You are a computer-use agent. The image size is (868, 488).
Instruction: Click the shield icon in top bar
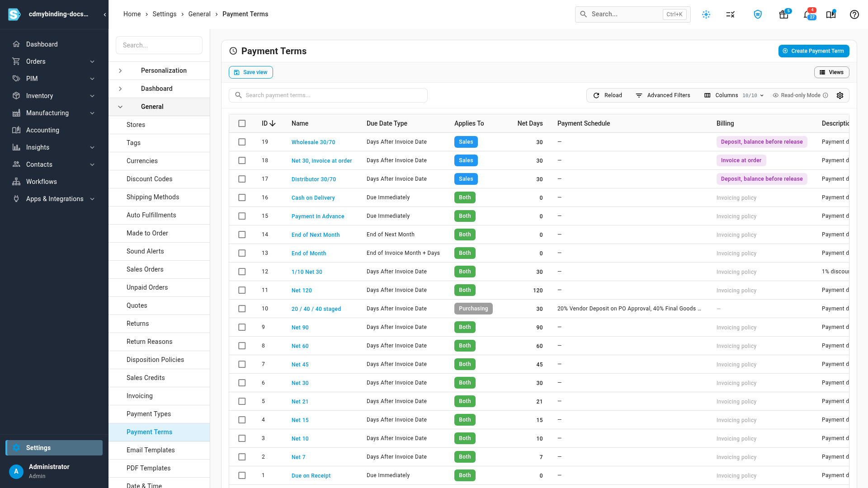point(758,14)
